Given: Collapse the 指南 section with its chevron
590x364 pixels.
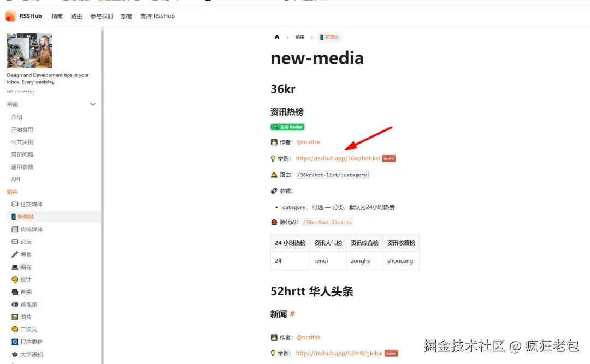Looking at the screenshot, I should [x=92, y=104].
